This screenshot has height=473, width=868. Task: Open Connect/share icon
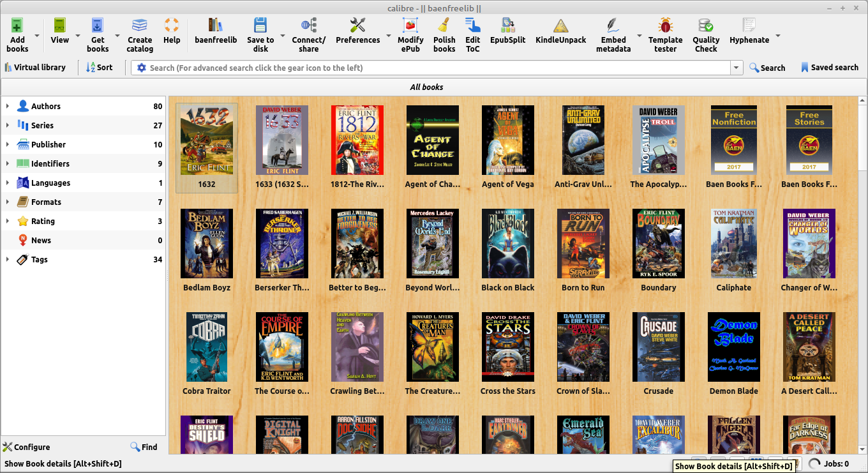click(309, 26)
